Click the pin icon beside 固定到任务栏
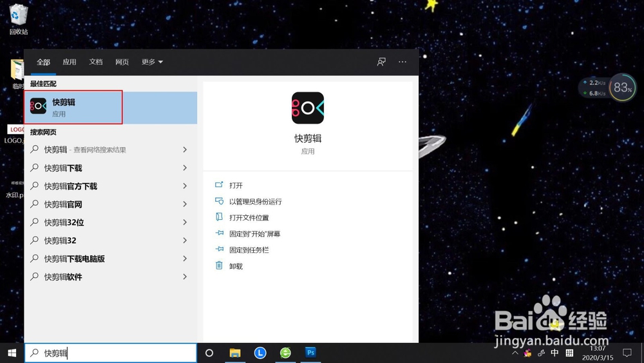Screen dimensions: 644x363 (x=220, y=250)
